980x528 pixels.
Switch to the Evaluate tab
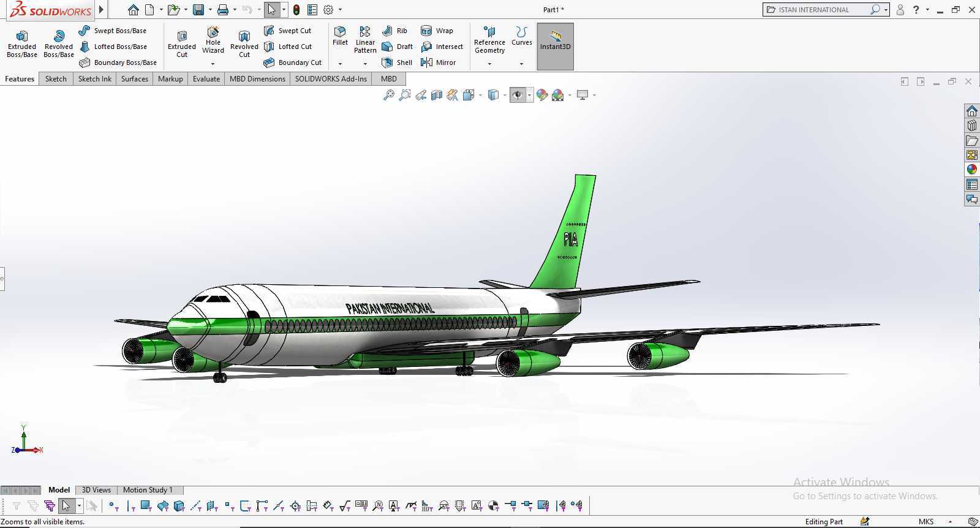pos(206,79)
